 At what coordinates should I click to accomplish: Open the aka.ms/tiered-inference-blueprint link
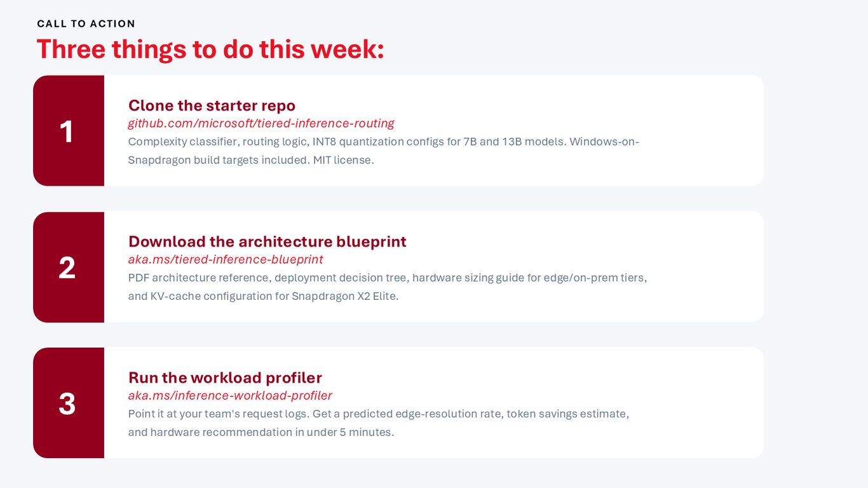(x=226, y=259)
